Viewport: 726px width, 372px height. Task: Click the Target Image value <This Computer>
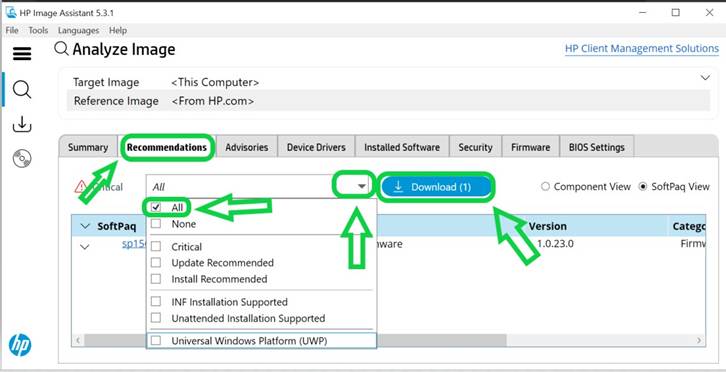point(215,82)
